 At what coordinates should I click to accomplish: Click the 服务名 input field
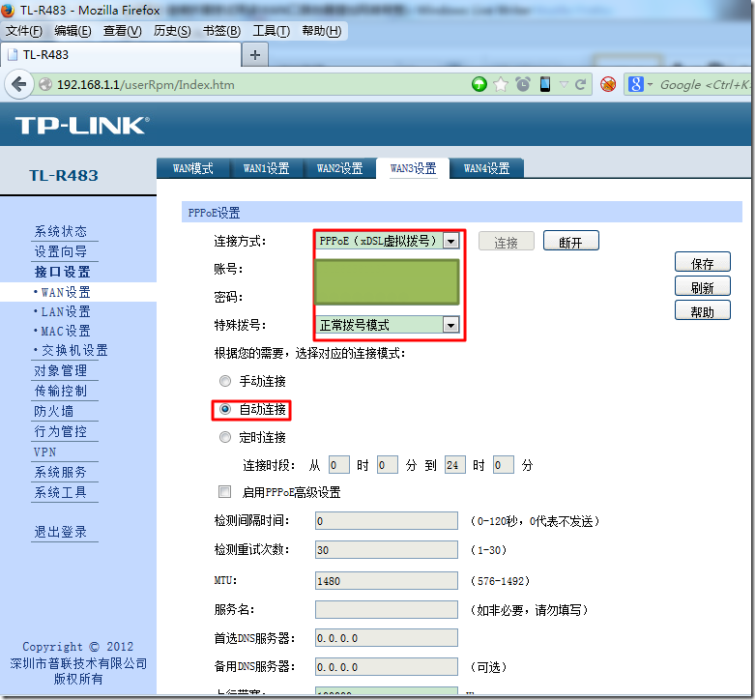pos(387,609)
